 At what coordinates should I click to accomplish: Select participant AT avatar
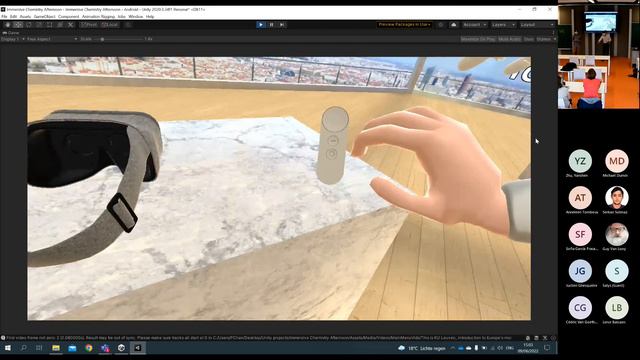coord(580,198)
